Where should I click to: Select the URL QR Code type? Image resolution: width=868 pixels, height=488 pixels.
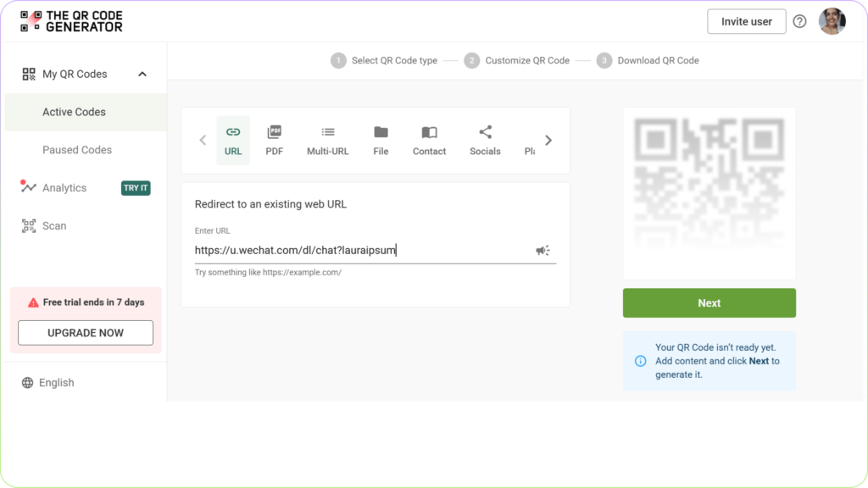234,140
